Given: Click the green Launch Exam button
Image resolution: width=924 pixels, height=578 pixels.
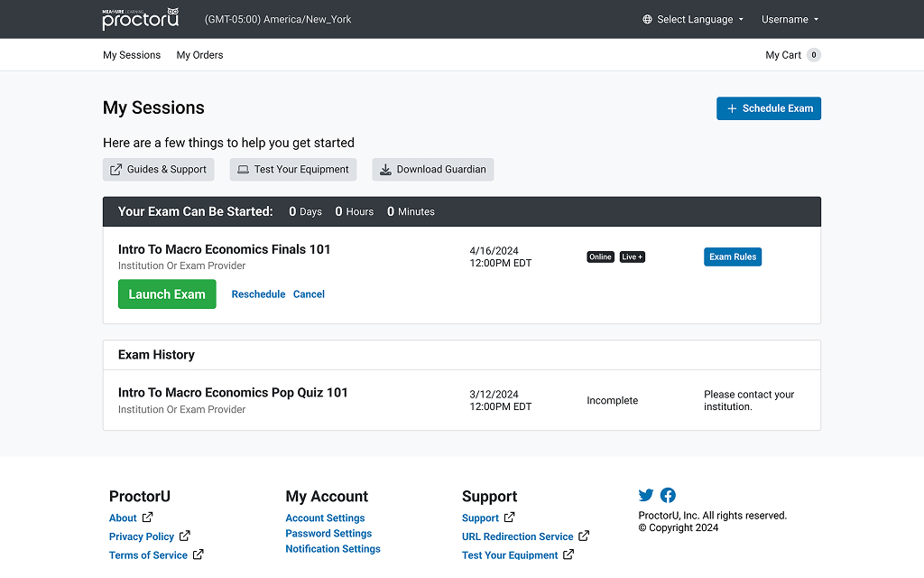Looking at the screenshot, I should (167, 294).
